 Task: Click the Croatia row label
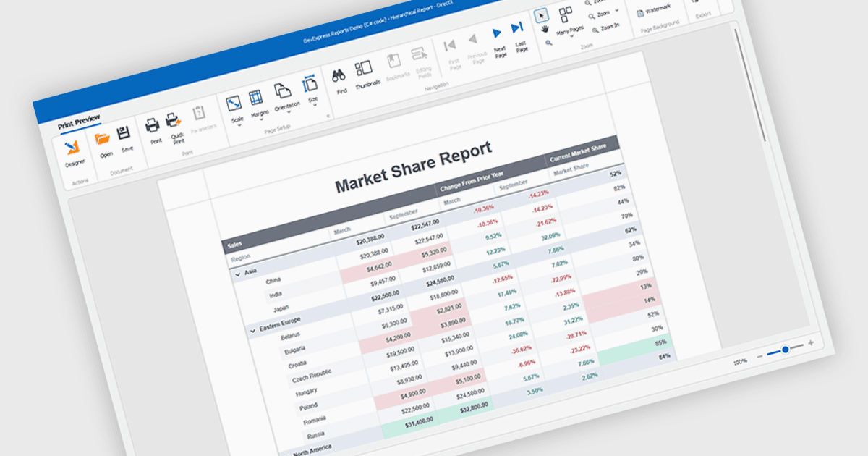point(299,363)
